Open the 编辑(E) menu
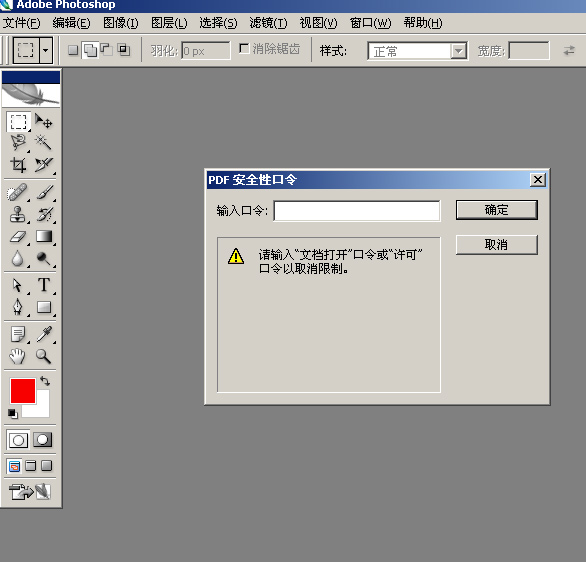The width and height of the screenshot is (586, 562). pyautogui.click(x=71, y=23)
